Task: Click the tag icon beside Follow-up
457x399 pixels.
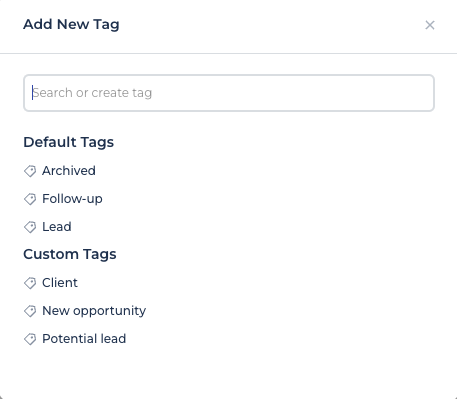Action: point(30,199)
